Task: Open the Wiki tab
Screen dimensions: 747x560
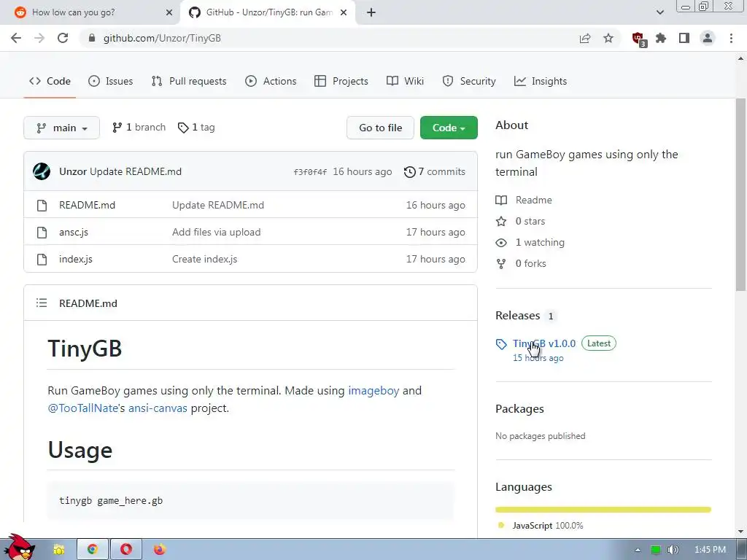Action: point(405,81)
